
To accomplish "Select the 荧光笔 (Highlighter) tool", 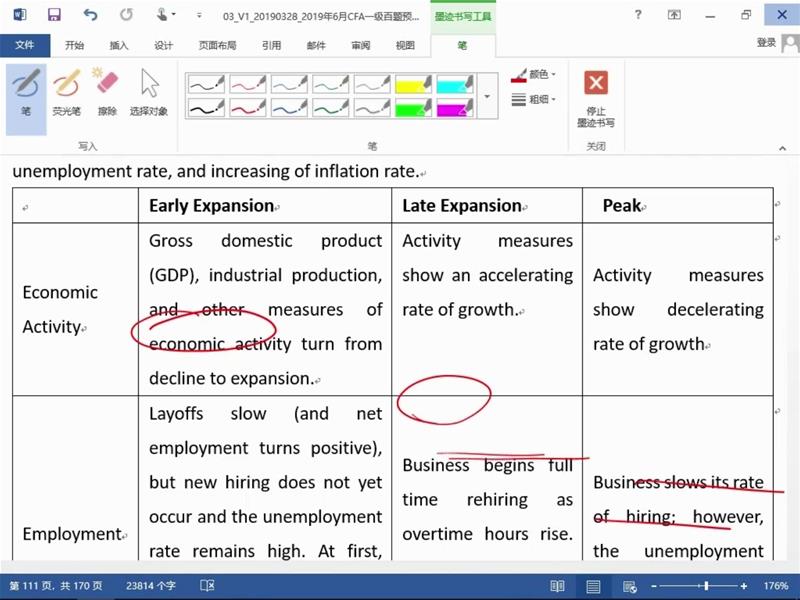I will pos(67,92).
